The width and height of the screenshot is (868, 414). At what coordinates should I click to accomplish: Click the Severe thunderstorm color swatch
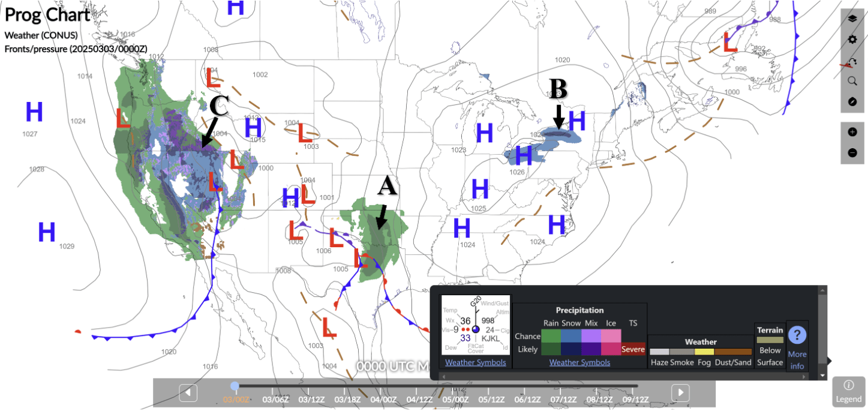pyautogui.click(x=633, y=349)
